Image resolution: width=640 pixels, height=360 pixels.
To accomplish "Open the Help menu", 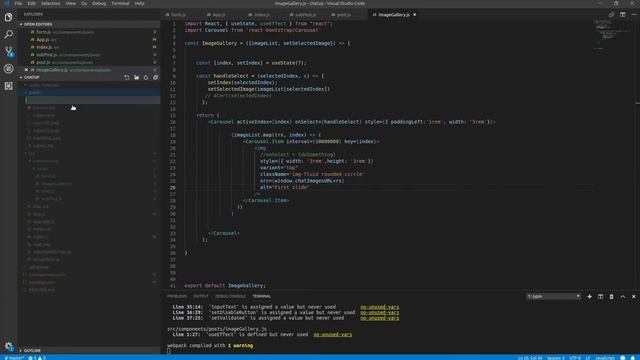I will (139, 3).
